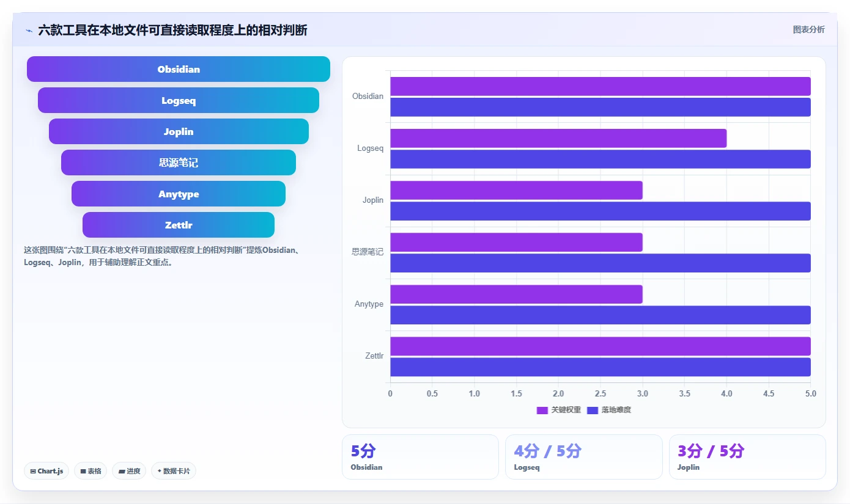Click Obsidian's purple 关键权重 bar

click(x=601, y=86)
